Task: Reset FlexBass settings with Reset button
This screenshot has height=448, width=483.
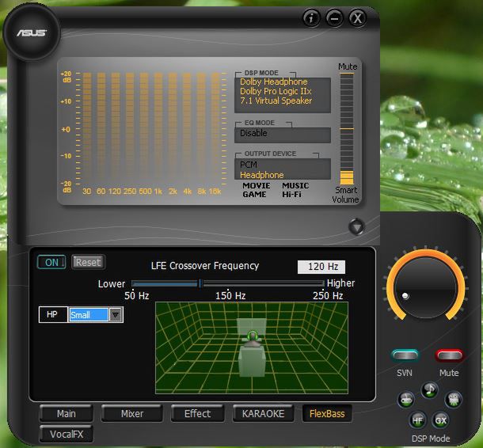Action: pyautogui.click(x=88, y=262)
